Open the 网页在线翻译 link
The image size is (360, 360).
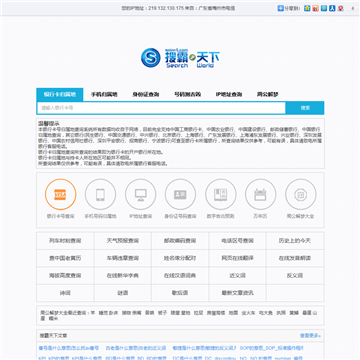238,258
